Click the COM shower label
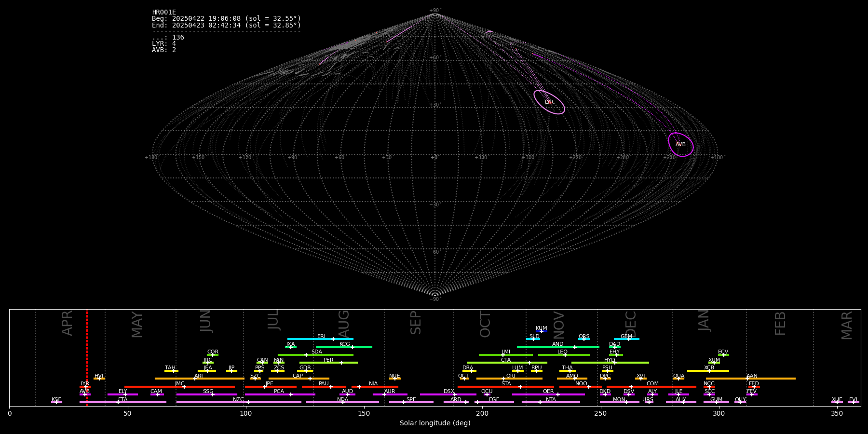The height and width of the screenshot is (434, 868). 652,384
